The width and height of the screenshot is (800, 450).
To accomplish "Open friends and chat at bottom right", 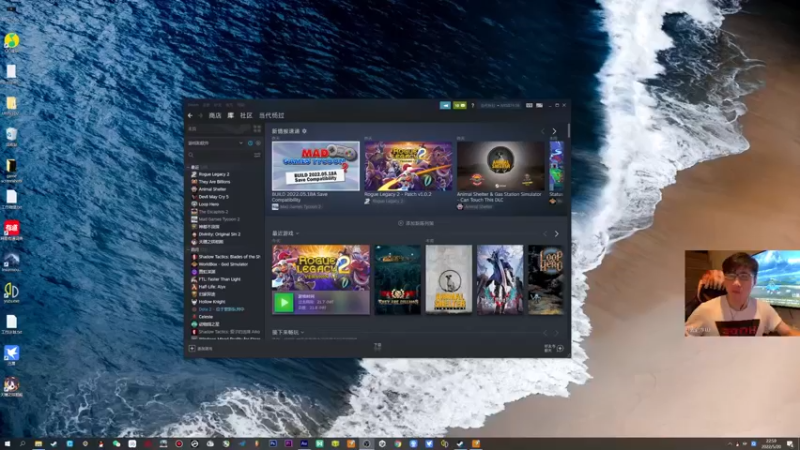I will click(x=554, y=348).
